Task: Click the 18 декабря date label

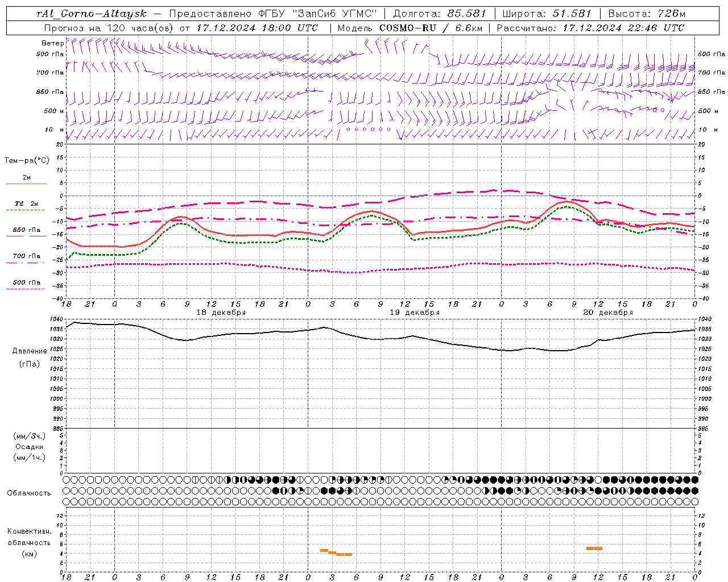Action: [x=221, y=313]
